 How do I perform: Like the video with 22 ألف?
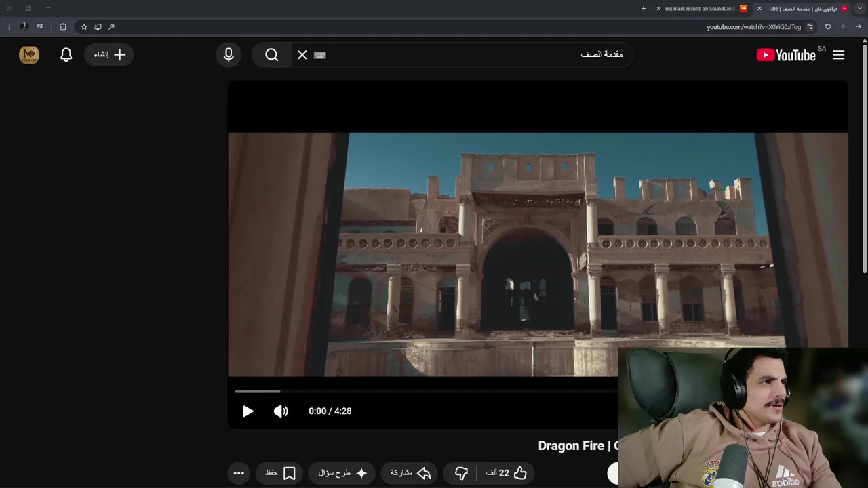click(x=507, y=473)
